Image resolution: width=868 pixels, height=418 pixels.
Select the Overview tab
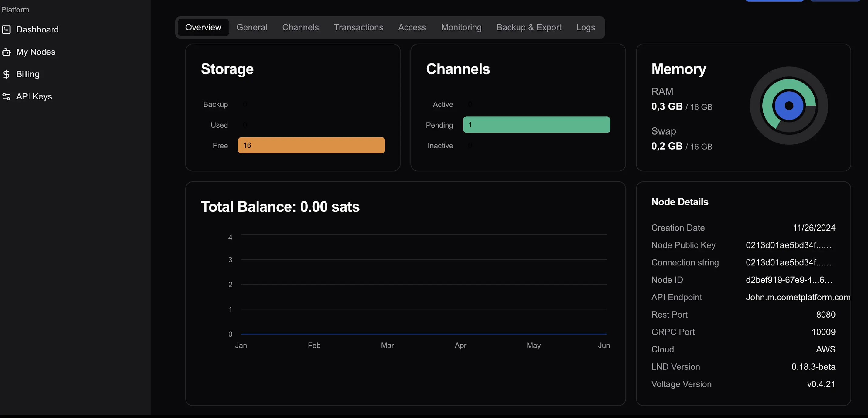[203, 27]
